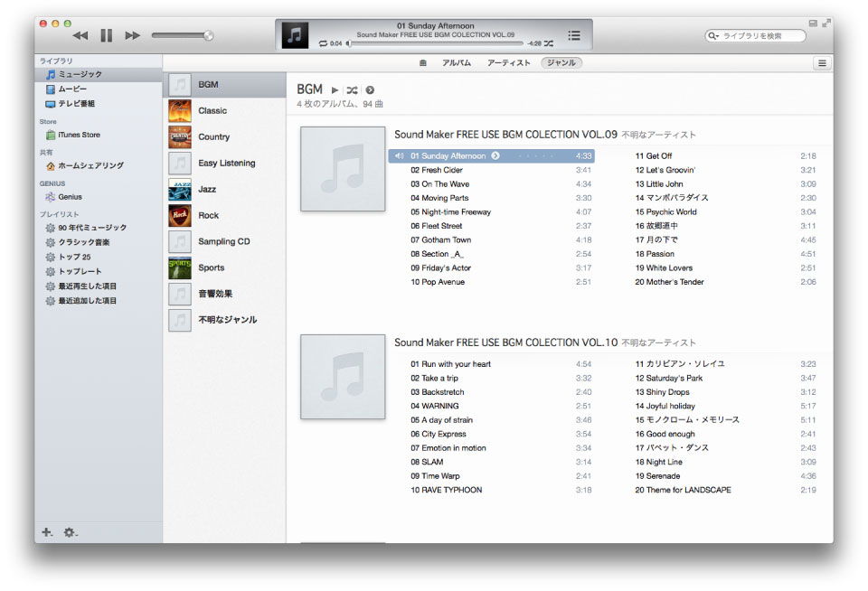Open the album title FREE USE BGM COLECTION VOL.10
The width and height of the screenshot is (868, 591).
(x=505, y=342)
